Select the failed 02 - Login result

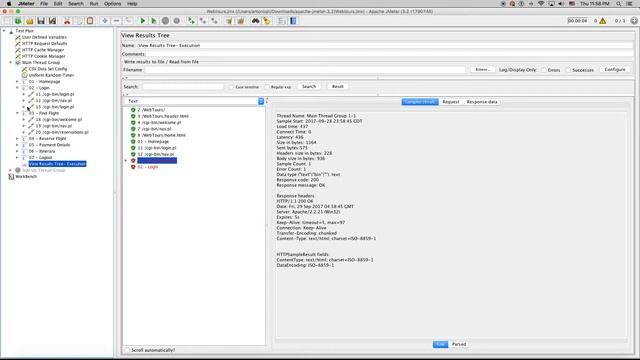pos(148,167)
